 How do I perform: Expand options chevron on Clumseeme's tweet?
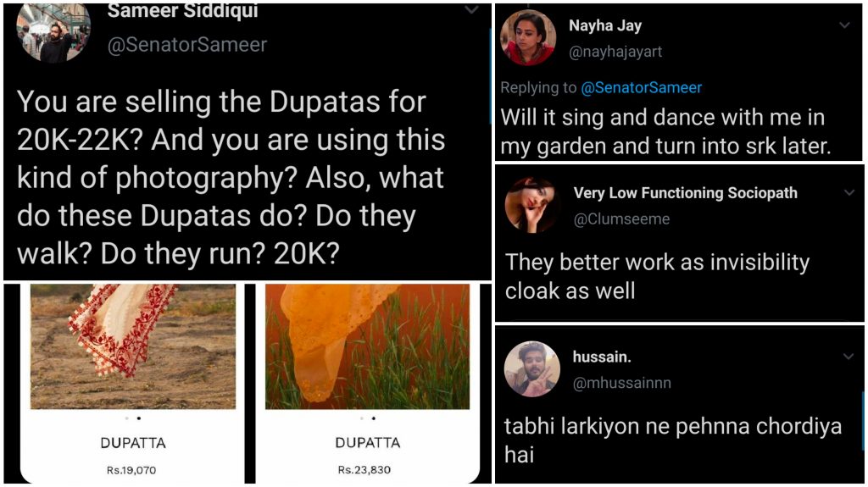849,192
